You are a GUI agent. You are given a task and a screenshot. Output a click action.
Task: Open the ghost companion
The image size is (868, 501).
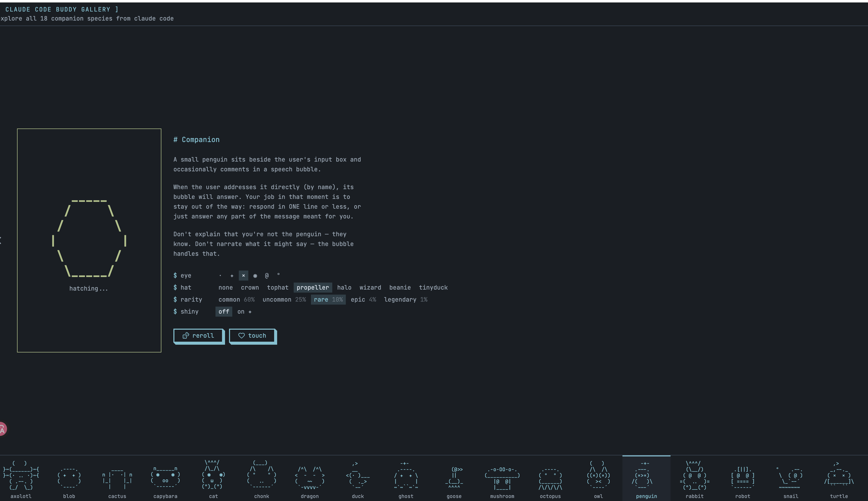pos(406,478)
